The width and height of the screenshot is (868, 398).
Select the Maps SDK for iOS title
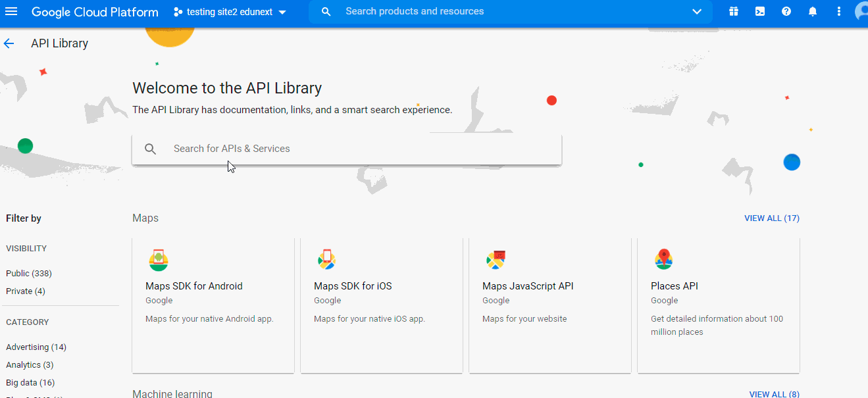[x=353, y=286]
